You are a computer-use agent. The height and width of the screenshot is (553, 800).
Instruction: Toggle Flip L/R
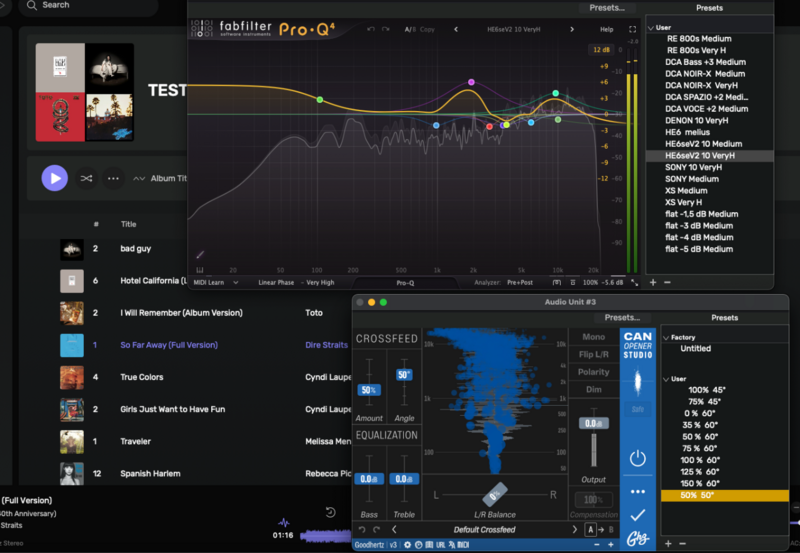tap(593, 355)
